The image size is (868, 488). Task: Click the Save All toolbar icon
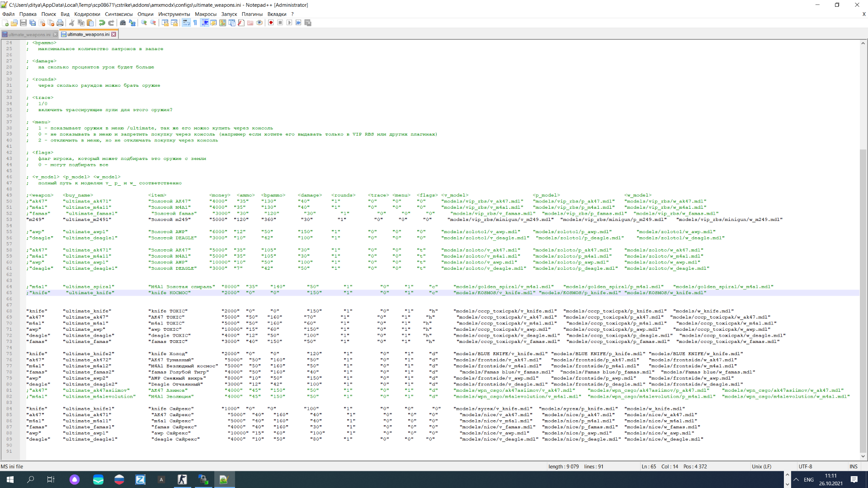click(x=33, y=23)
